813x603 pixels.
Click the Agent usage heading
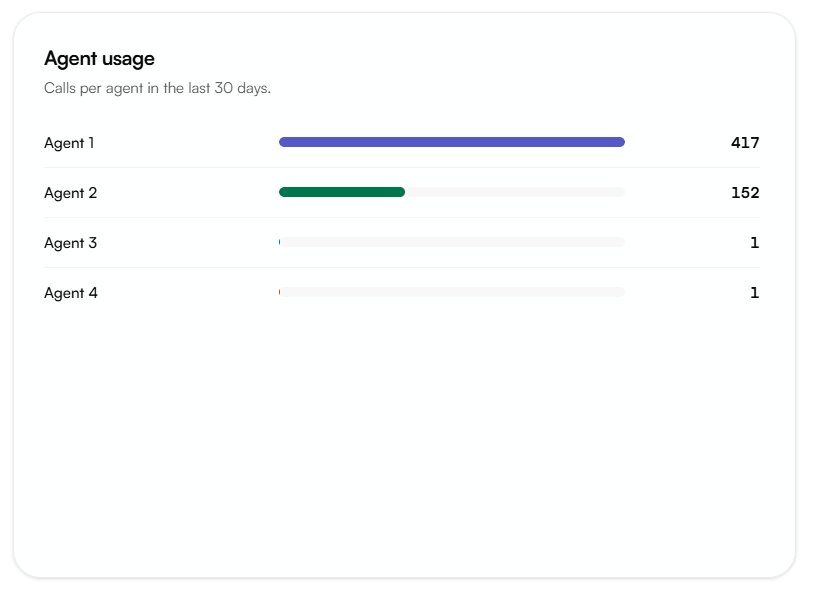[99, 59]
